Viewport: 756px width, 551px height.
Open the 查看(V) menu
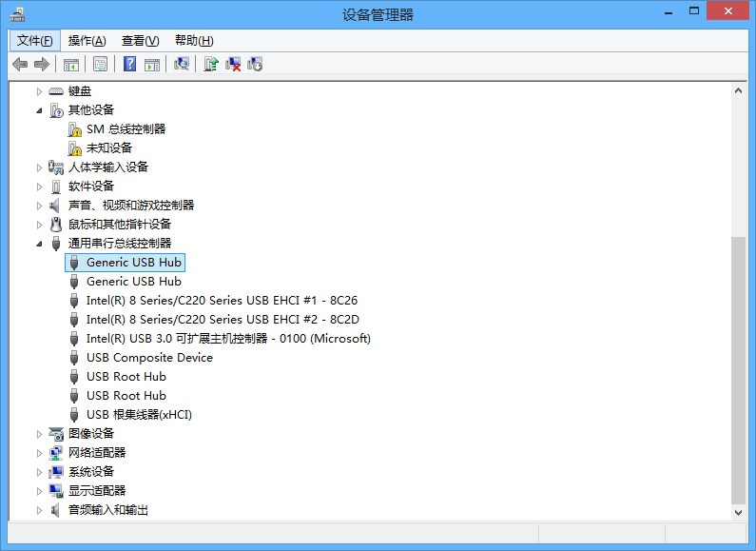click(x=141, y=41)
